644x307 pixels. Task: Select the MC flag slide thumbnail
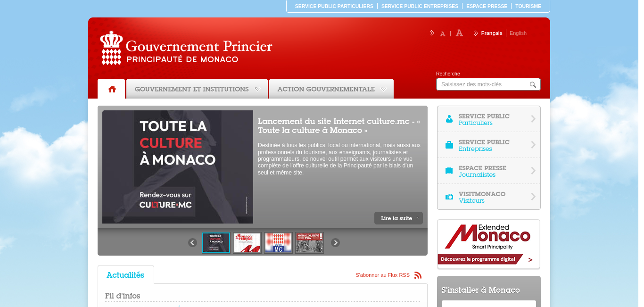tap(278, 243)
